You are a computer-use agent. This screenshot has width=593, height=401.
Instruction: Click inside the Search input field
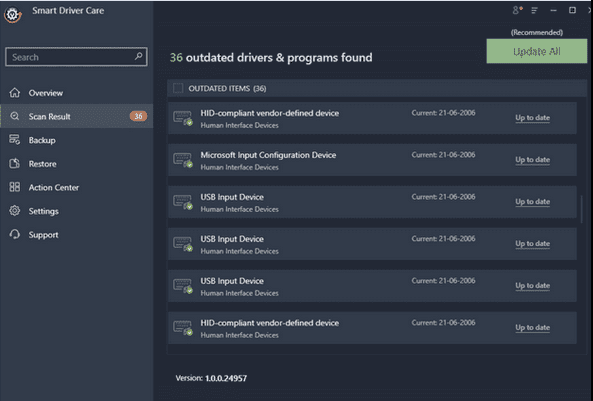[72, 57]
